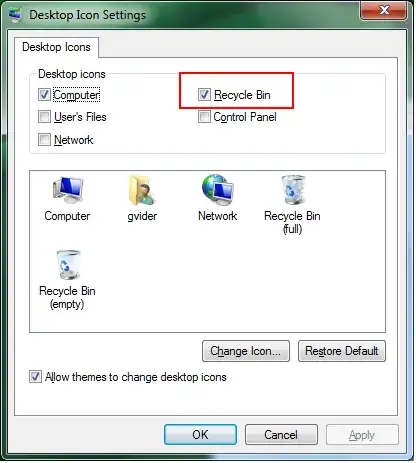Select the gvider user folder icon

[x=142, y=190]
